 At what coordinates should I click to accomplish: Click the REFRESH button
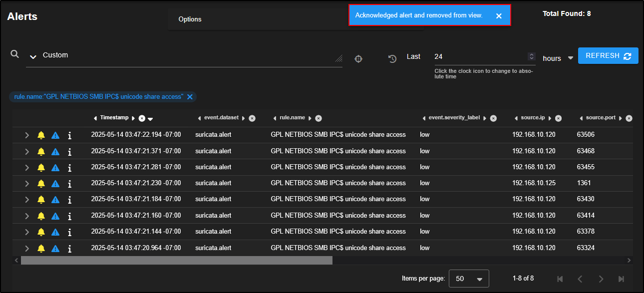(x=608, y=56)
